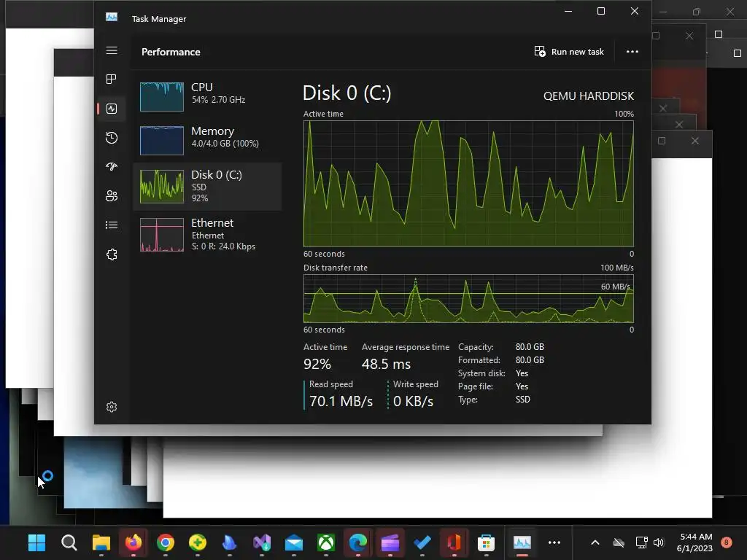The width and height of the screenshot is (747, 560).
Task: Select the Memory performance entry
Action: click(x=208, y=141)
